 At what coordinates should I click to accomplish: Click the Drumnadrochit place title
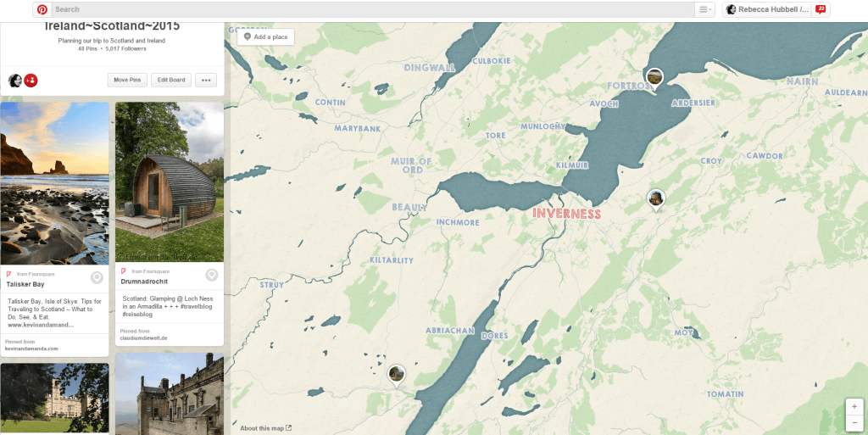144,282
